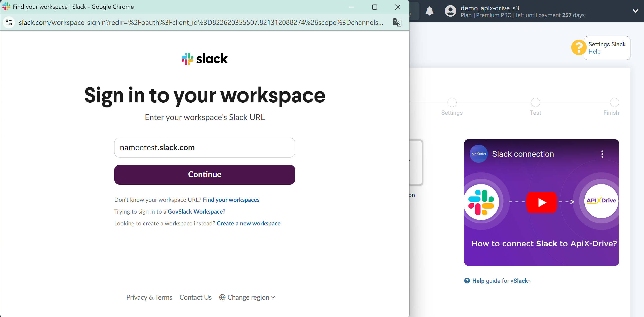Viewport: 644px width, 317px height.
Task: Click Privacy & Terms at page bottom
Action: (149, 297)
